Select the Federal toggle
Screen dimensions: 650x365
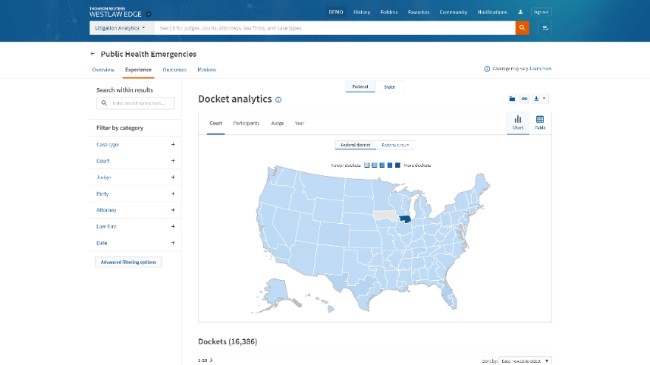point(360,87)
